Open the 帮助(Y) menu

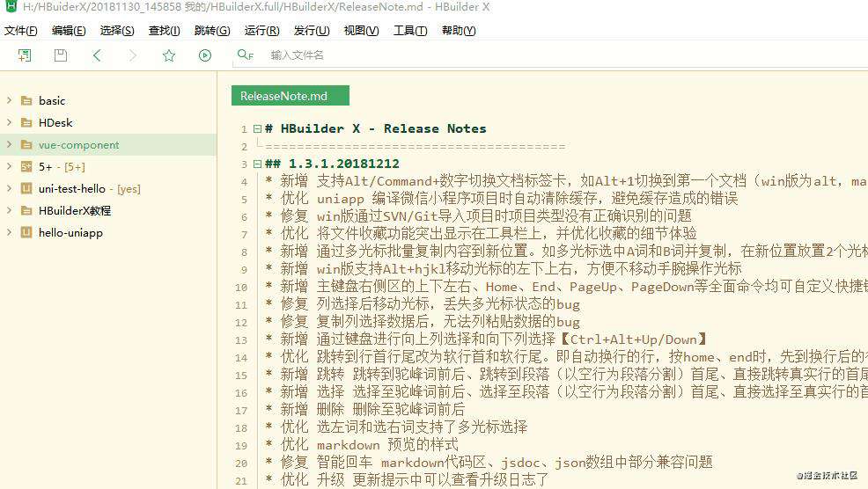(459, 31)
